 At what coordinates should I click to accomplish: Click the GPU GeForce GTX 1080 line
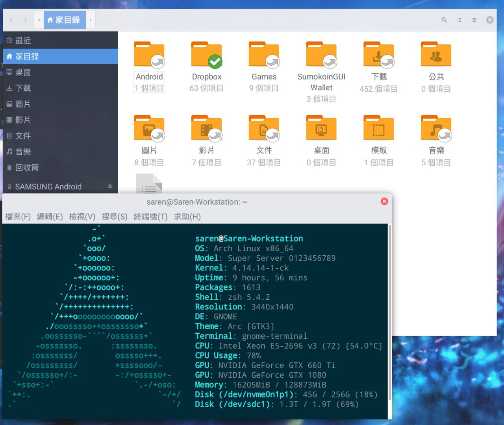[x=261, y=375]
